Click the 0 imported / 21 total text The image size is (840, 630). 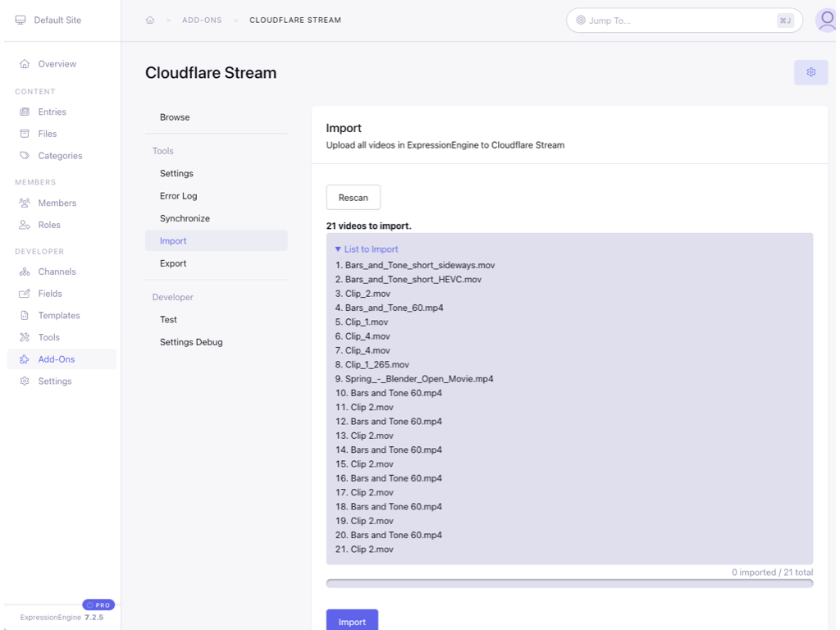click(x=772, y=572)
